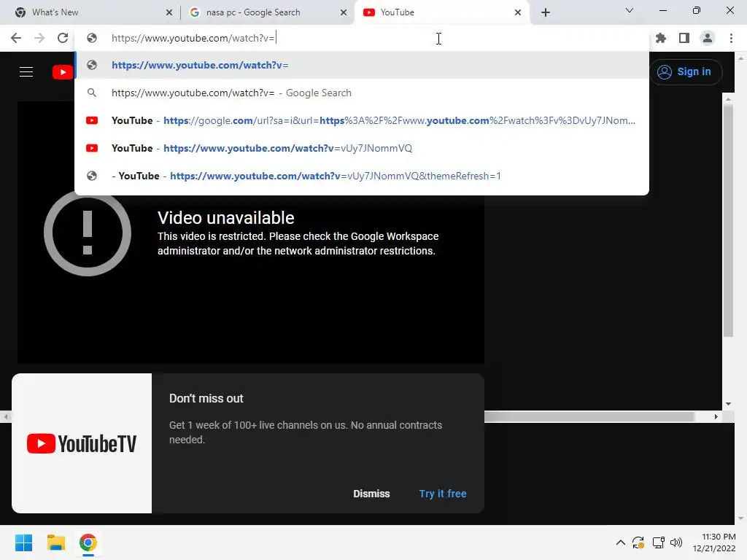Image resolution: width=747 pixels, height=560 pixels.
Task: Open the network status tray icon
Action: [659, 542]
